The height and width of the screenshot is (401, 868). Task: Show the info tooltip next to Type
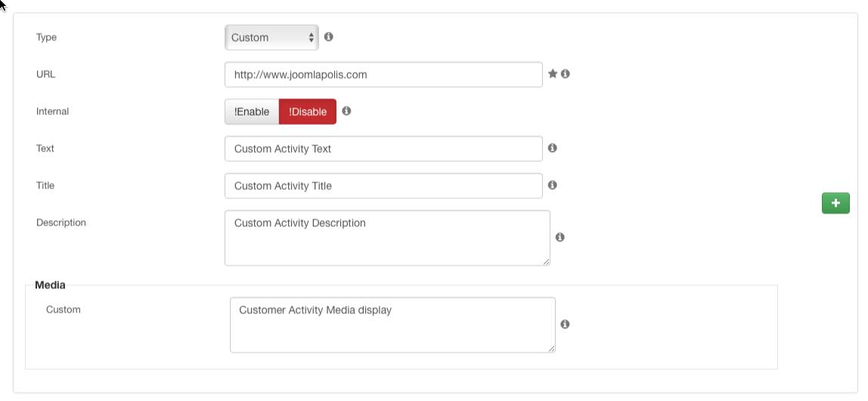[328, 36]
